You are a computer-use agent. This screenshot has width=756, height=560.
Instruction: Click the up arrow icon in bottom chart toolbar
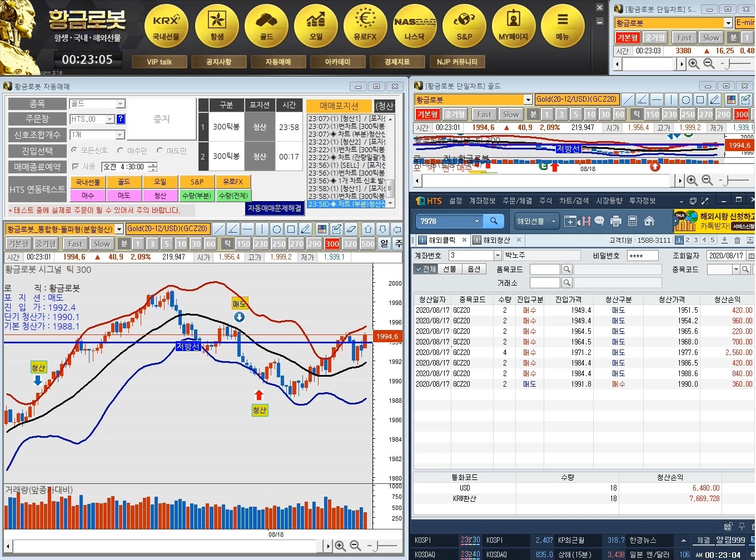click(x=369, y=229)
